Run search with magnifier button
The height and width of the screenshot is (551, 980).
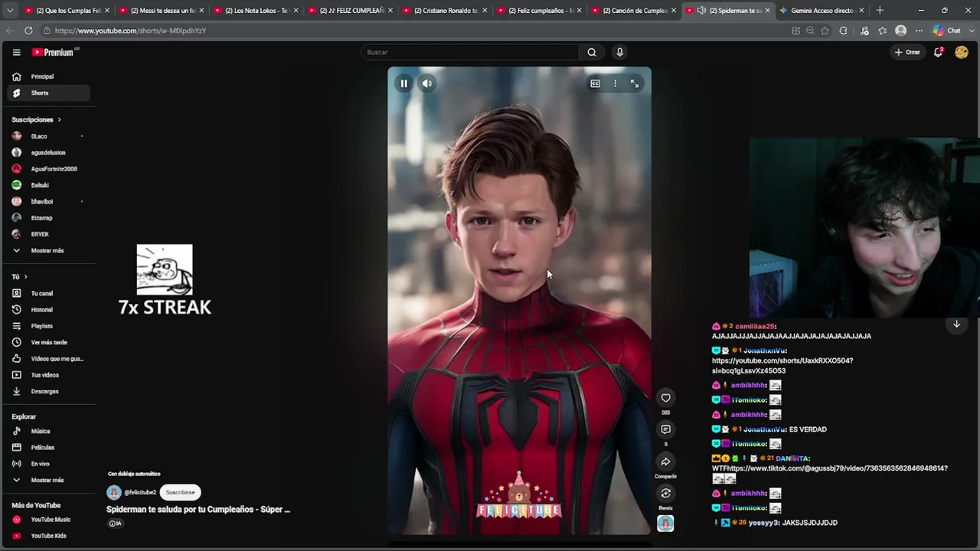[x=592, y=52]
